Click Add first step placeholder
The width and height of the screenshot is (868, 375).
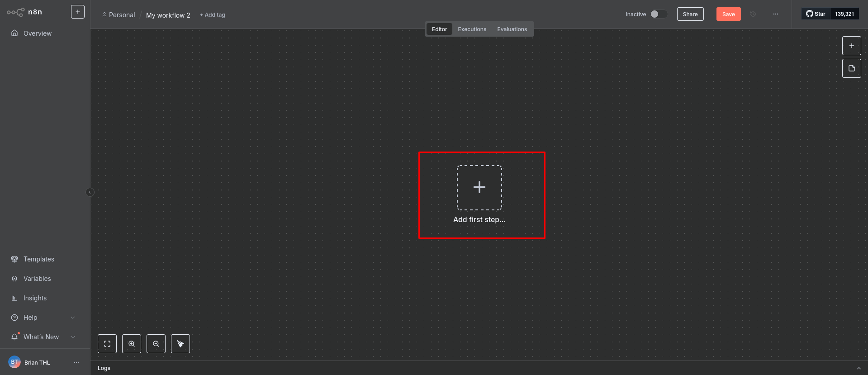[x=479, y=188]
